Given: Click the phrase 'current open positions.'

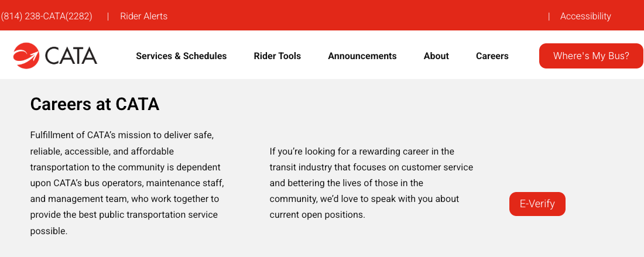Looking at the screenshot, I should (317, 215).
